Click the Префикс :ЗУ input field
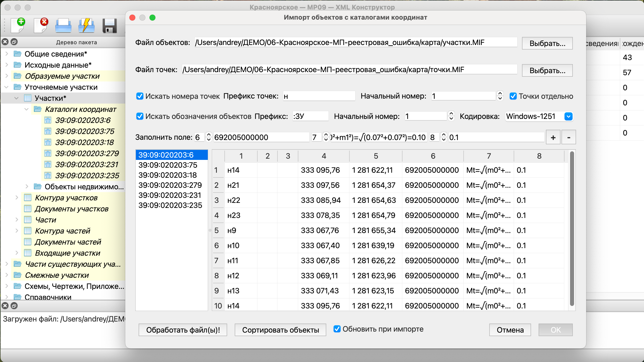This screenshot has width=644, height=362. (x=310, y=116)
